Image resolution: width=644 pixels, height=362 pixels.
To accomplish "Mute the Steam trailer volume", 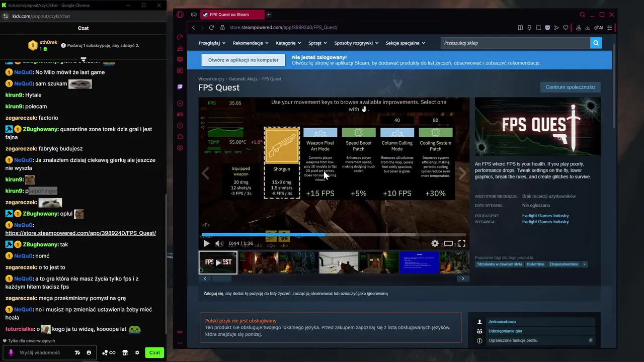I will click(x=219, y=243).
